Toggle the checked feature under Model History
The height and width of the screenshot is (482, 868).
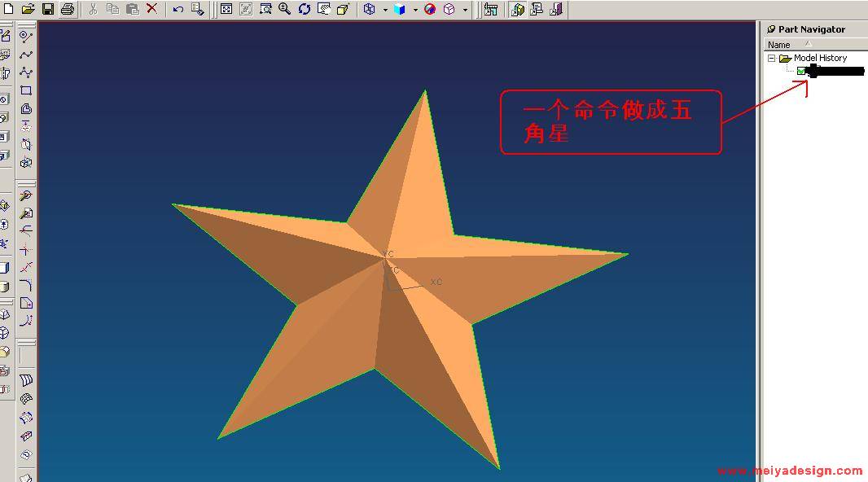point(801,72)
